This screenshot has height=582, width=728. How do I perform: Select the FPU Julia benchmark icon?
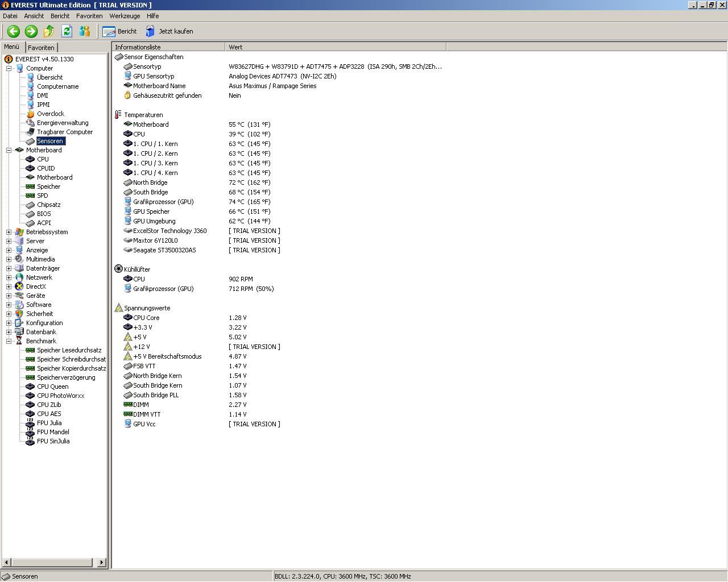[x=30, y=423]
